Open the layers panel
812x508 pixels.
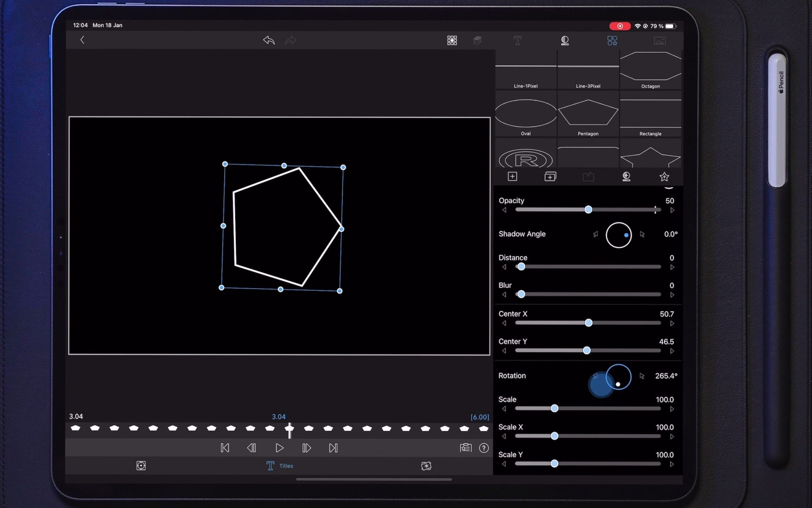(478, 40)
